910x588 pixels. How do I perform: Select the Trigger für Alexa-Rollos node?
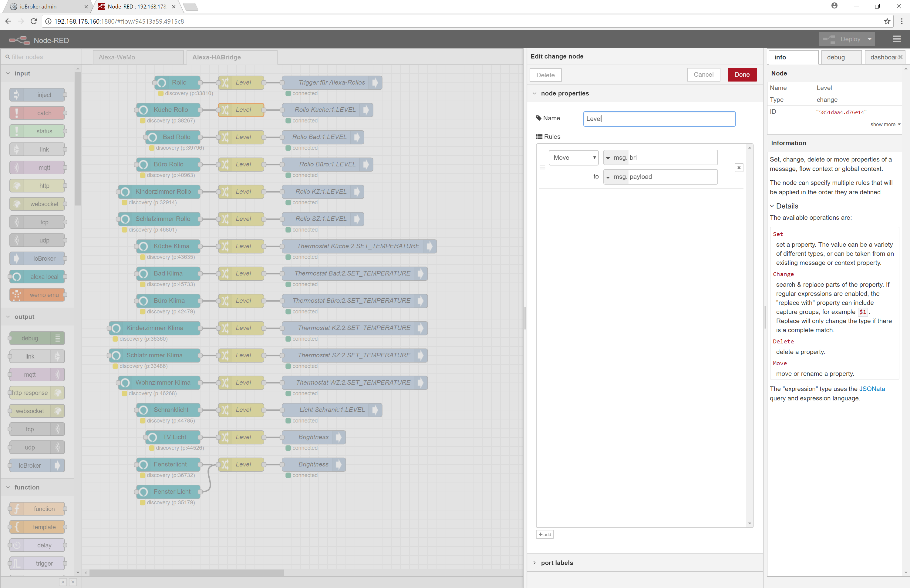pyautogui.click(x=332, y=82)
